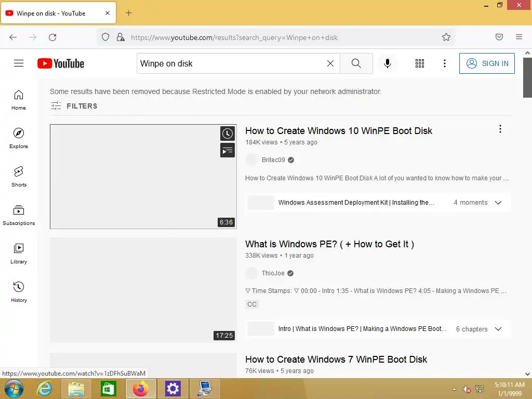Open the Store app from taskbar
Image resolution: width=532 pixels, height=399 pixels.
tap(108, 389)
